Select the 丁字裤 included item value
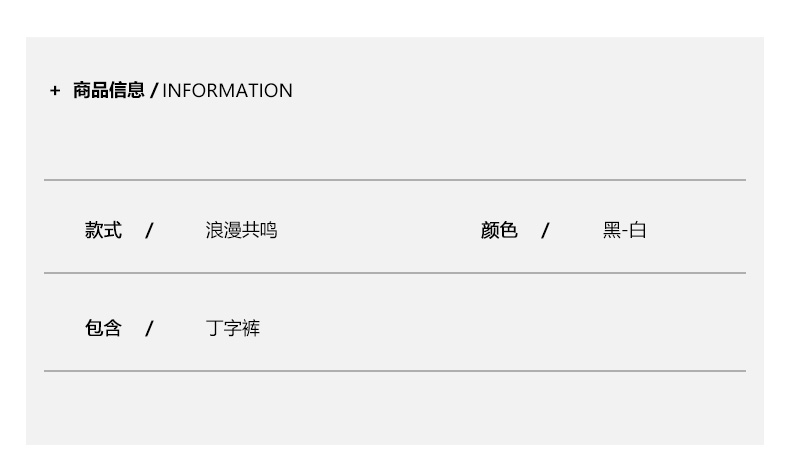 pyautogui.click(x=233, y=329)
